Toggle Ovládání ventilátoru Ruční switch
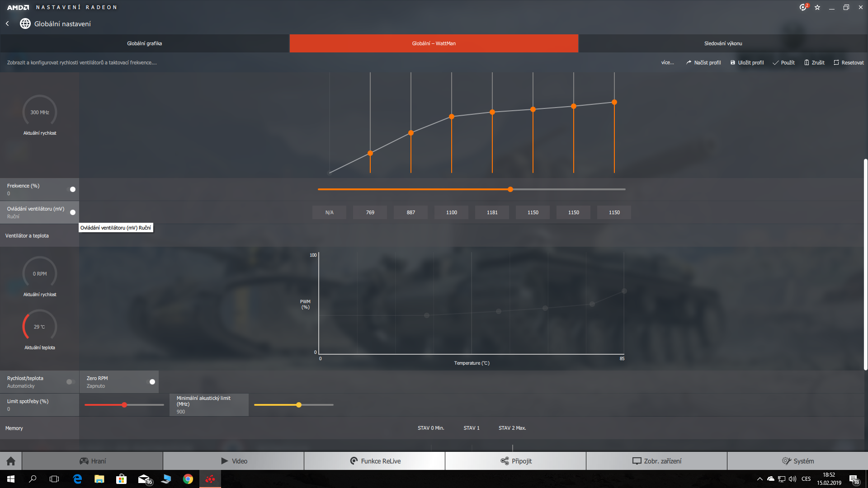Viewport: 868px width, 488px height. click(71, 212)
